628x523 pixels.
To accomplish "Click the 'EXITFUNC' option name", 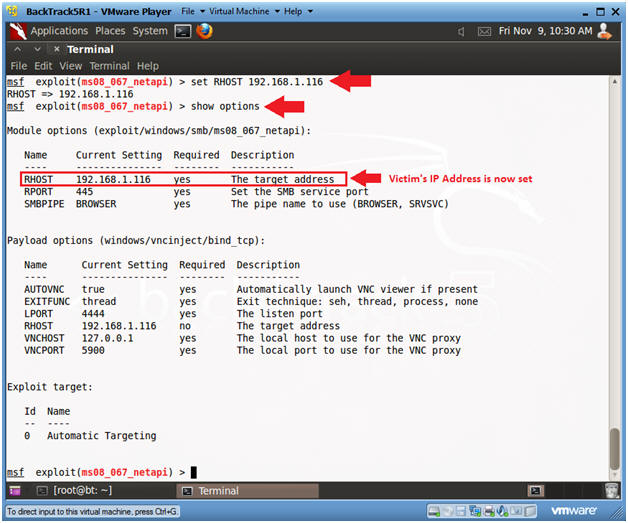I will [47, 302].
